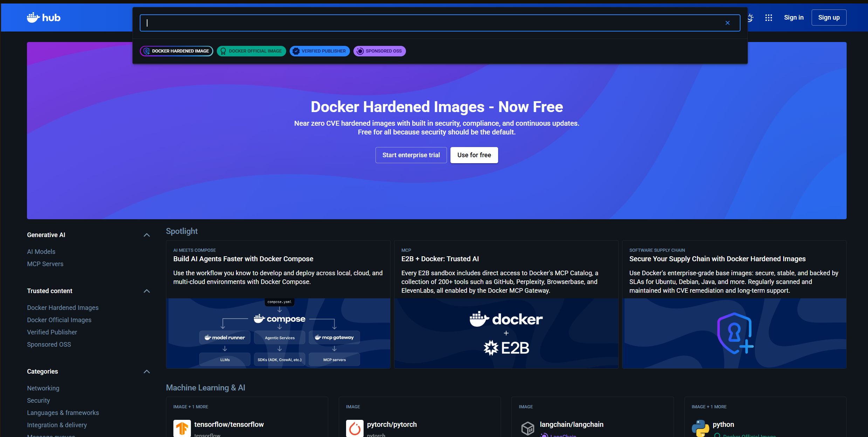Click the Use for free button
Image resolution: width=868 pixels, height=437 pixels.
tap(474, 155)
